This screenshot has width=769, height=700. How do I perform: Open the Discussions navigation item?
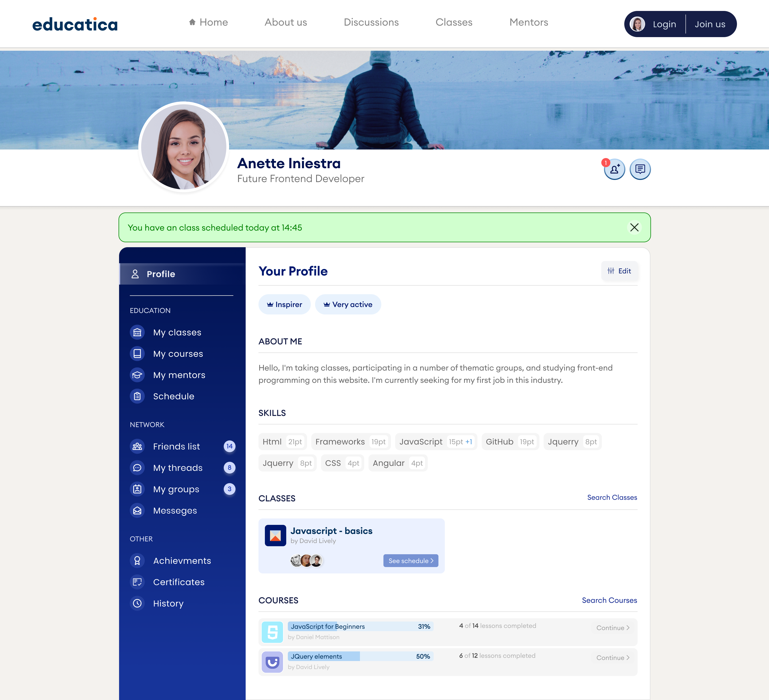tap(371, 22)
